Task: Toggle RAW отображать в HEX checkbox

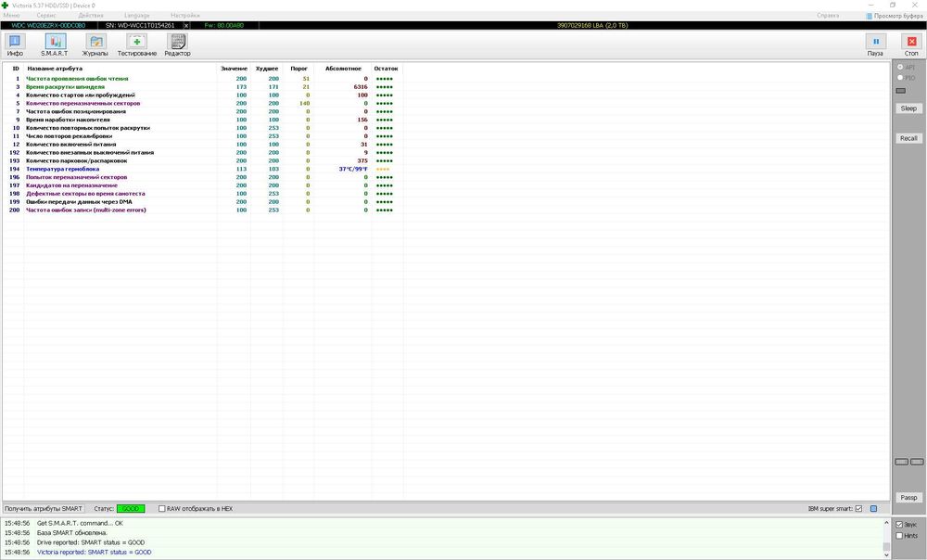Action: click(x=161, y=509)
